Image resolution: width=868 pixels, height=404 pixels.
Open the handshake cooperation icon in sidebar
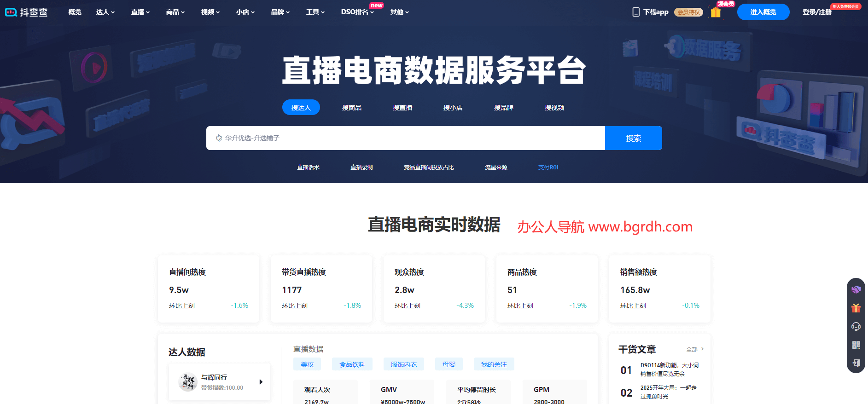(856, 289)
